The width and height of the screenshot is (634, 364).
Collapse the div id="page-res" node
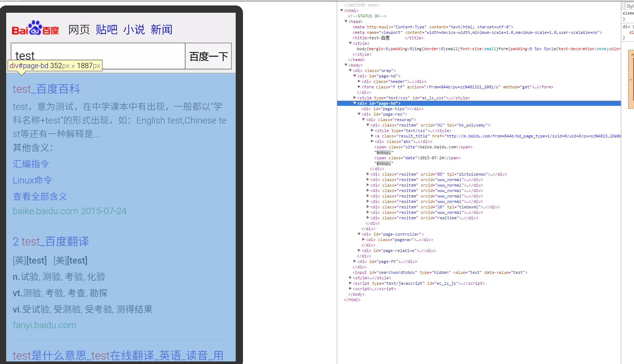pyautogui.click(x=359, y=114)
